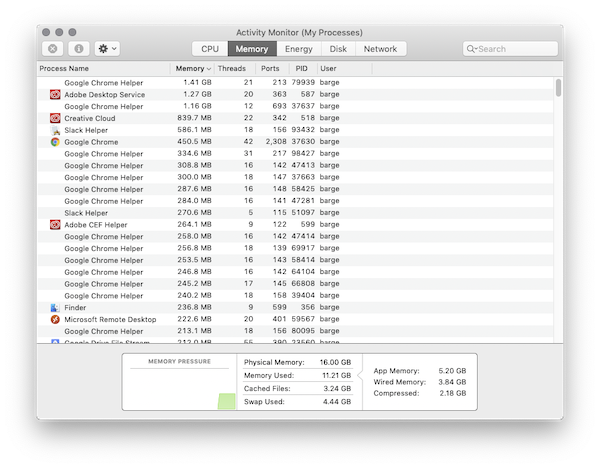Select Google Chrome Helper using 308.8 MB
Image resolution: width=600 pixels, height=468 pixels.
tap(295, 165)
